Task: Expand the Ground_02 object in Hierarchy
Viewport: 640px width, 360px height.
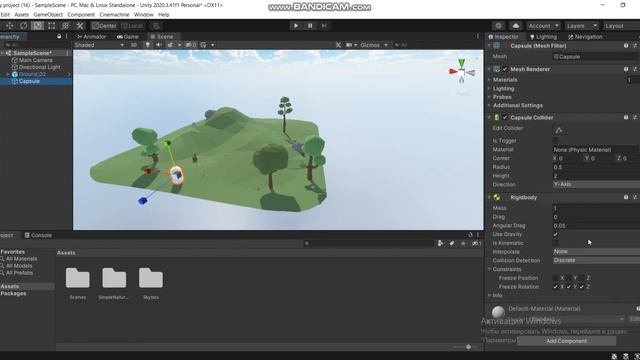Action: (7, 74)
